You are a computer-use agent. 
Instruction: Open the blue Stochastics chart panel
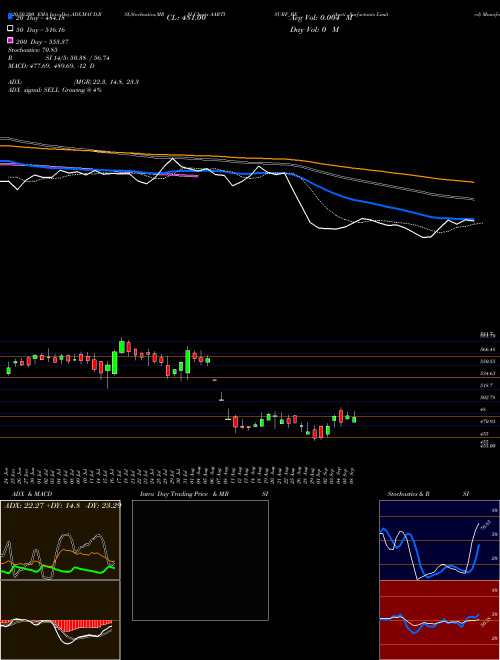(x=439, y=540)
